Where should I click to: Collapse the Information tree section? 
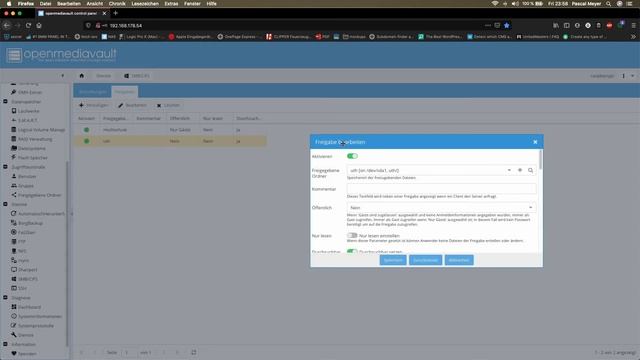[5, 344]
